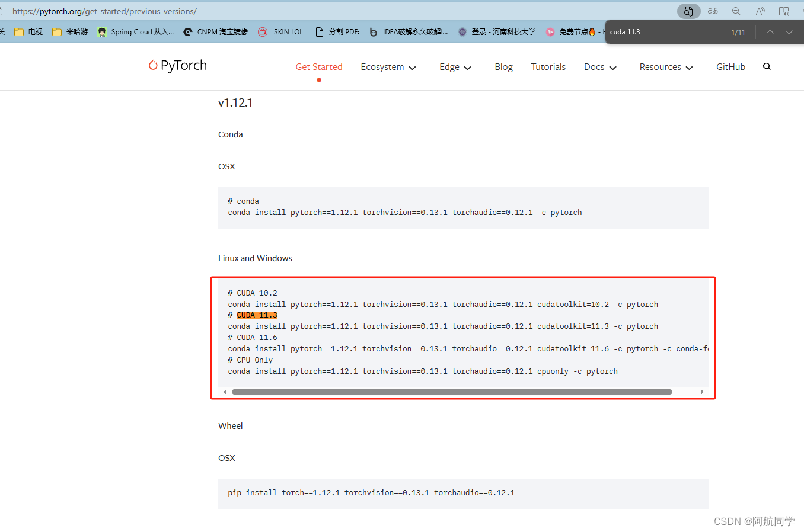Expand the Docs dropdown menu

pos(600,67)
